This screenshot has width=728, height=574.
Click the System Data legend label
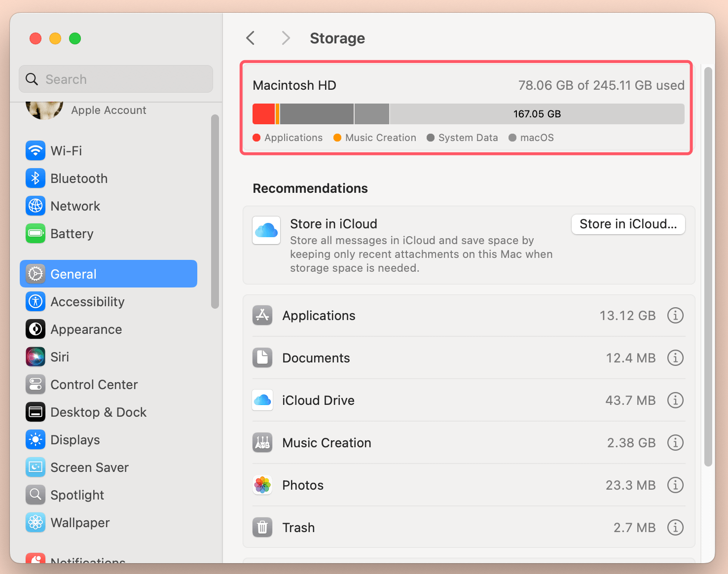[x=468, y=138]
